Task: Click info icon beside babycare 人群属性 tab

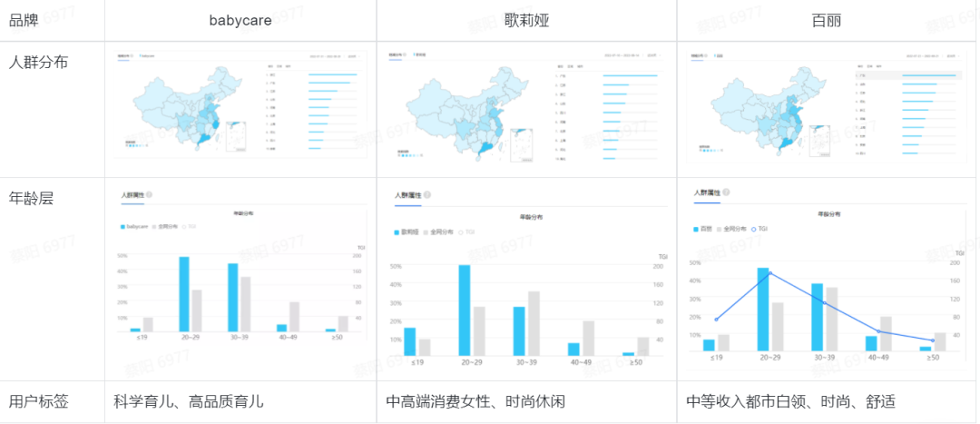Action: coord(150,194)
